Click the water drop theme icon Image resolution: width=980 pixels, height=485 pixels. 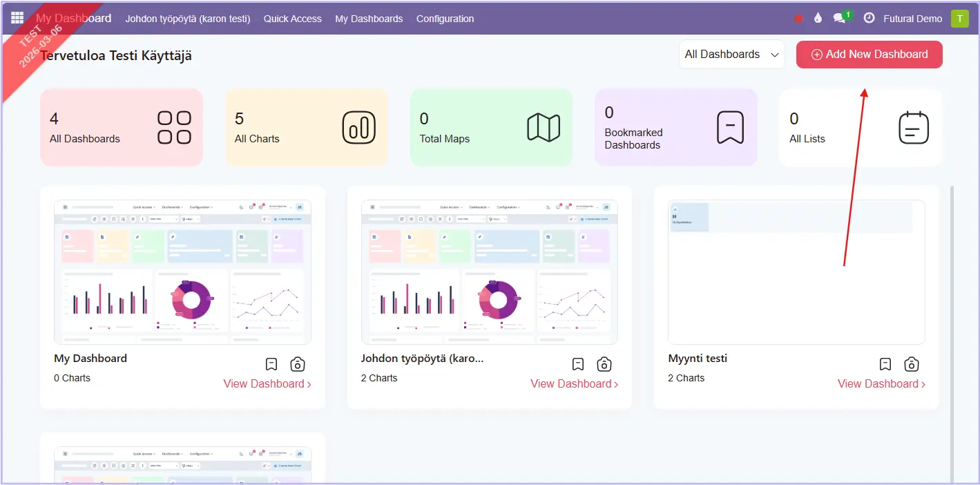[818, 19]
